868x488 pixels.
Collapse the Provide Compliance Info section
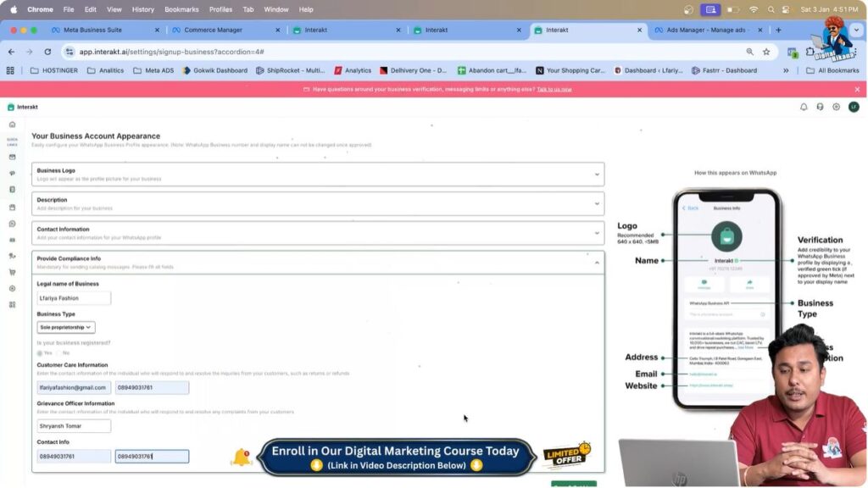pyautogui.click(x=597, y=263)
